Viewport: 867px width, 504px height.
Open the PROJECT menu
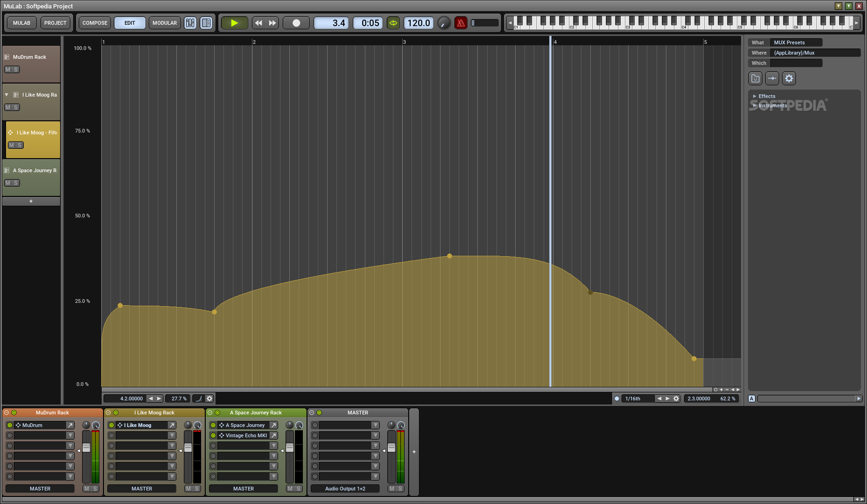(x=56, y=23)
